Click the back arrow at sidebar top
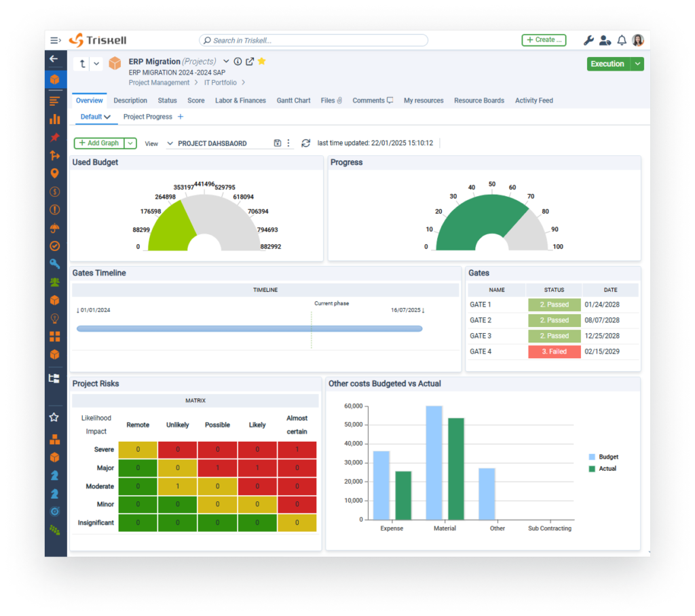The height and width of the screenshot is (616, 695). pyautogui.click(x=55, y=58)
